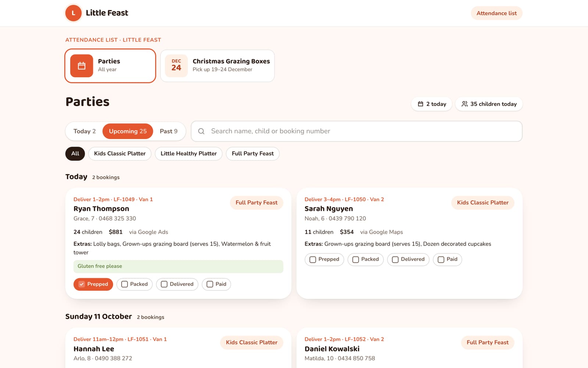Check Delivered for Sarah Nguyen's booking
This screenshot has width=588, height=368.
click(x=408, y=259)
